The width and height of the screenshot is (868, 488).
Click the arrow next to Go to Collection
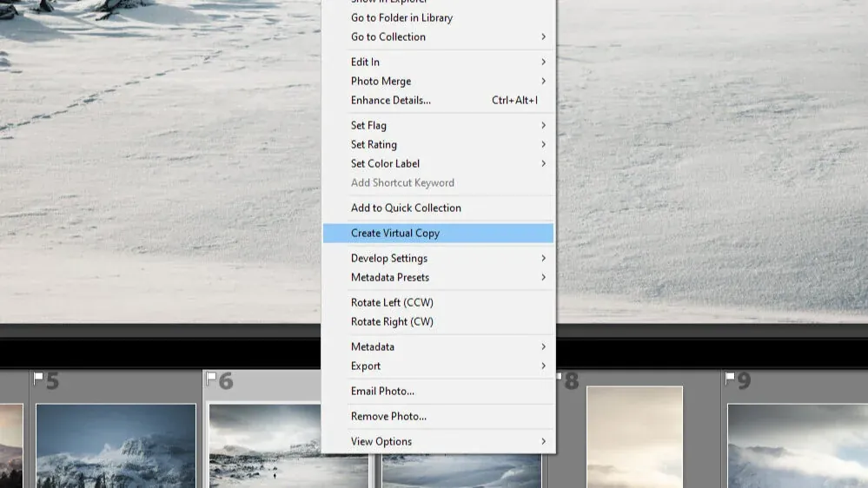tap(544, 36)
